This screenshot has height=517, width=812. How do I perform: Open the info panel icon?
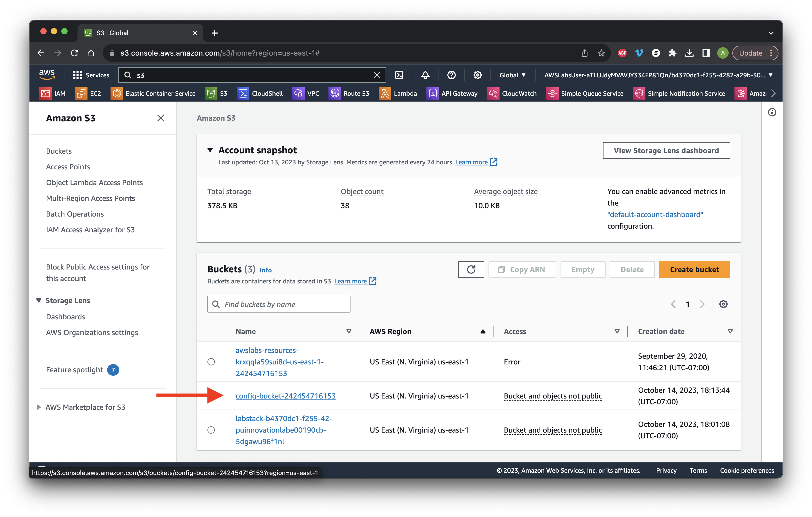point(772,112)
